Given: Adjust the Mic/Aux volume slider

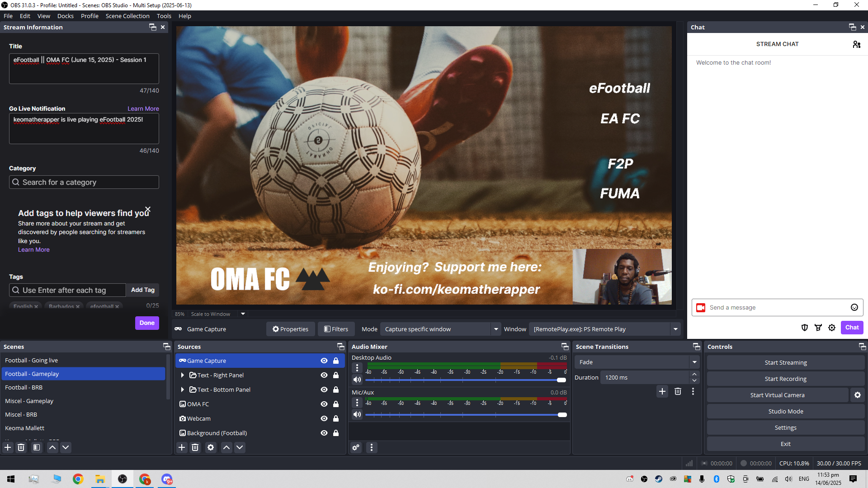Looking at the screenshot, I should coord(562,415).
